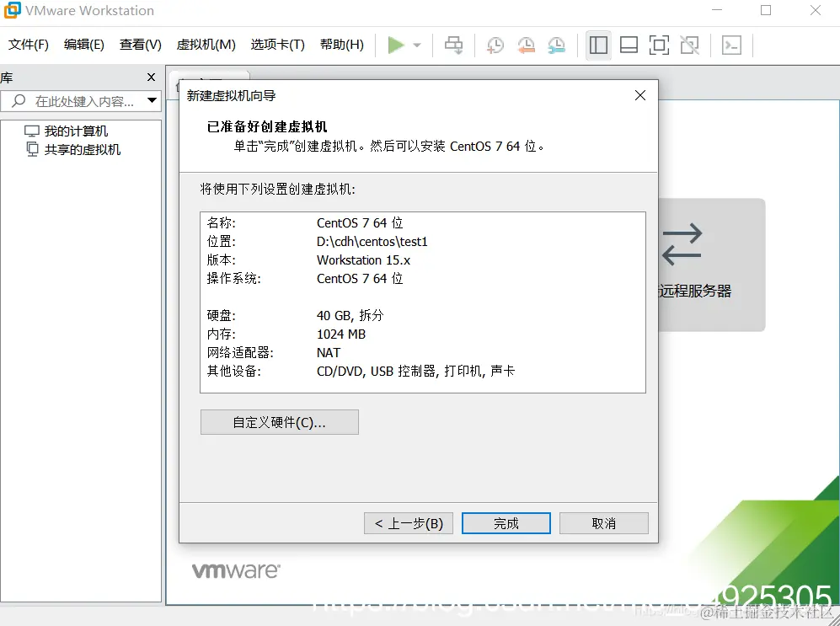
Task: Close the 库 library panel
Action: (152, 78)
